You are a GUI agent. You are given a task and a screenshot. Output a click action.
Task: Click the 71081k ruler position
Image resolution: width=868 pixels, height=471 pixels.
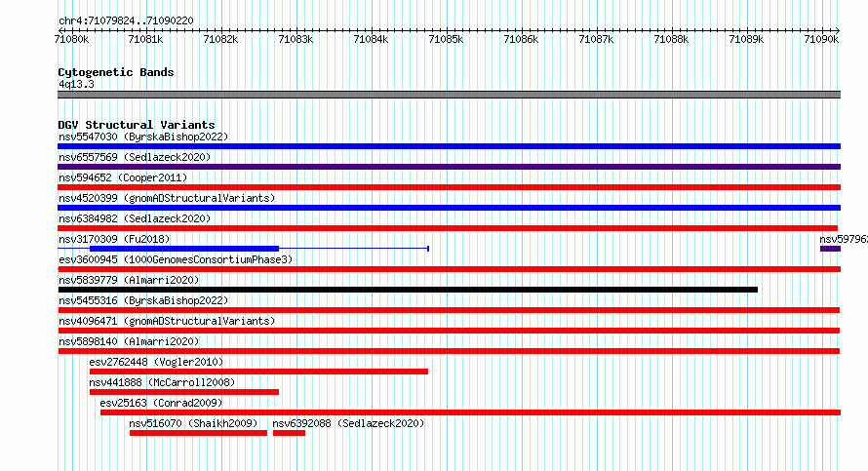(x=145, y=39)
